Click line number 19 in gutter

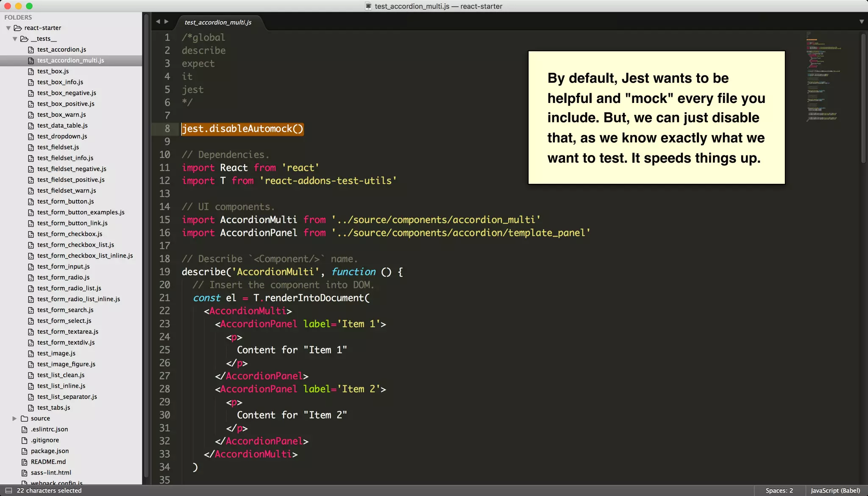coord(164,272)
